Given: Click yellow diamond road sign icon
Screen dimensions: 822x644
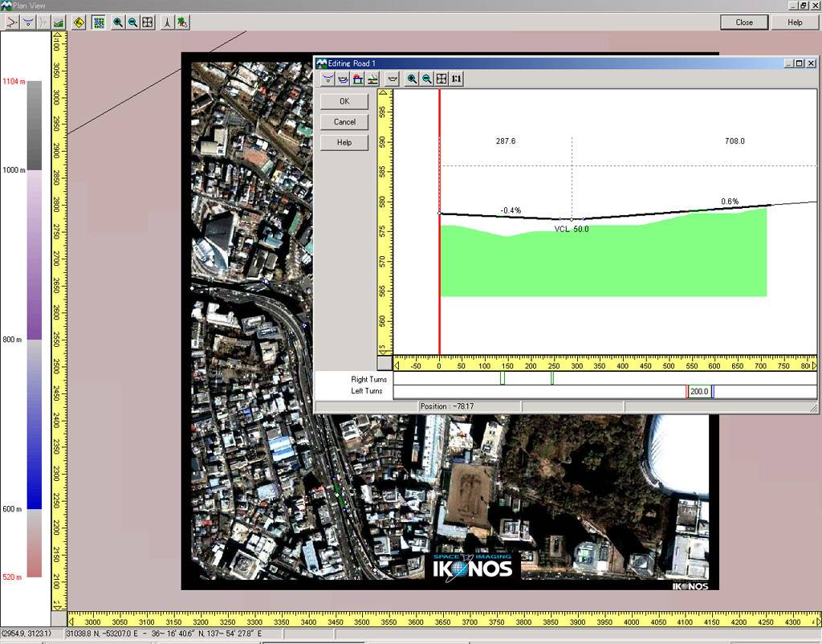Looking at the screenshot, I should 79,22.
